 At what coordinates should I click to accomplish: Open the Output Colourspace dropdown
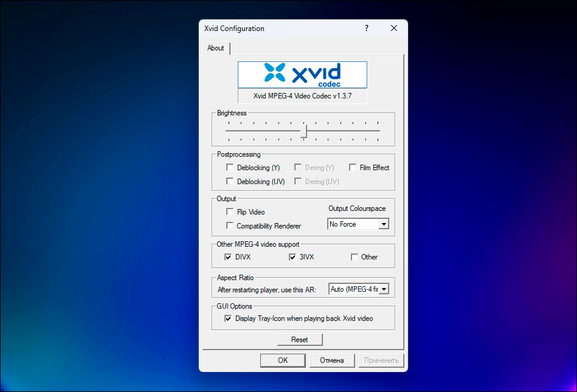click(358, 224)
